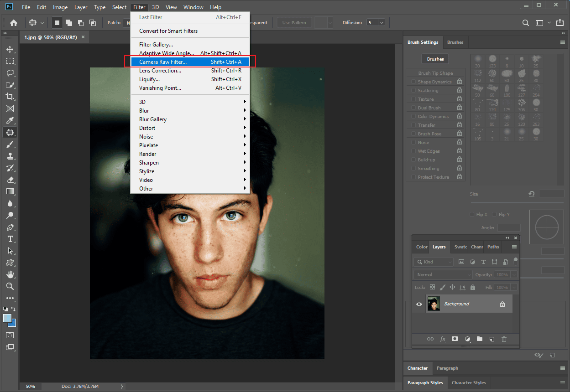Open layer effects with the fx icon
Image resolution: width=570 pixels, height=392 pixels.
coord(442,339)
